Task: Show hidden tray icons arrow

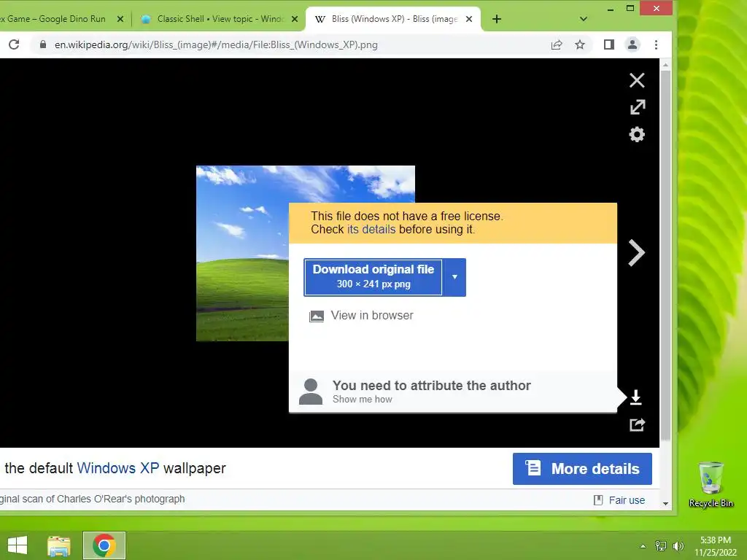Action: click(643, 546)
